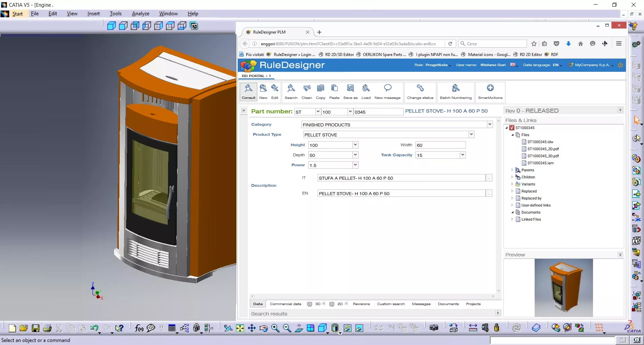Click the CATIA Open folder icon

pos(23,328)
